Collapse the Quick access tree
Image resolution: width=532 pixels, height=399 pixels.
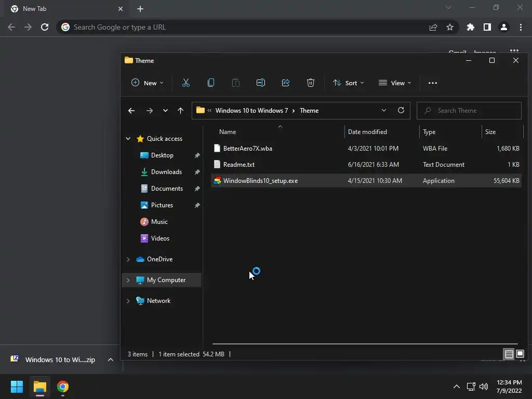(128, 138)
